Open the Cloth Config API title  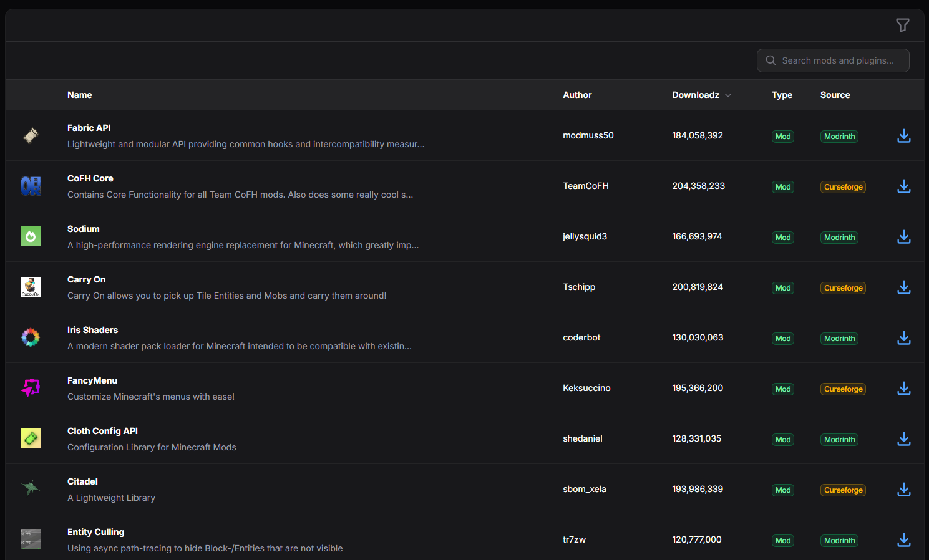pos(102,431)
